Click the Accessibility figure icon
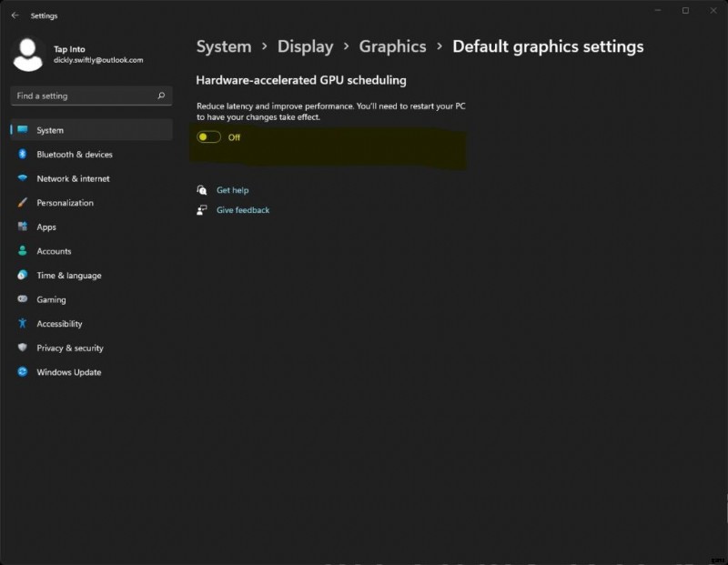Viewport: 728px width, 565px height. (22, 323)
